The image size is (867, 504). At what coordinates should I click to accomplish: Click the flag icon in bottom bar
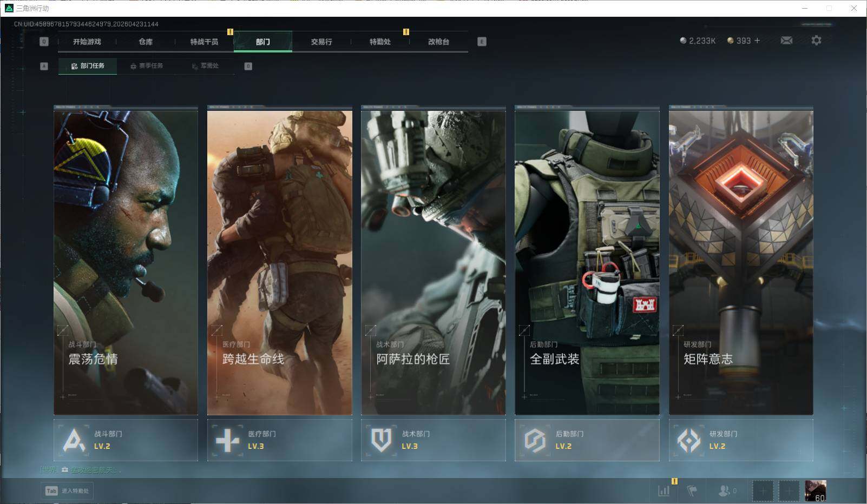pyautogui.click(x=692, y=491)
